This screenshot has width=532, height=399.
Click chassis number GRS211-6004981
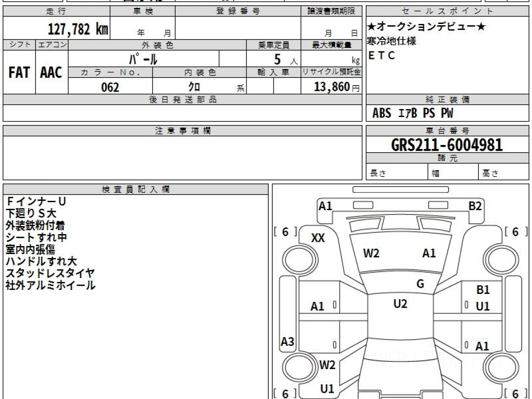pyautogui.click(x=447, y=145)
